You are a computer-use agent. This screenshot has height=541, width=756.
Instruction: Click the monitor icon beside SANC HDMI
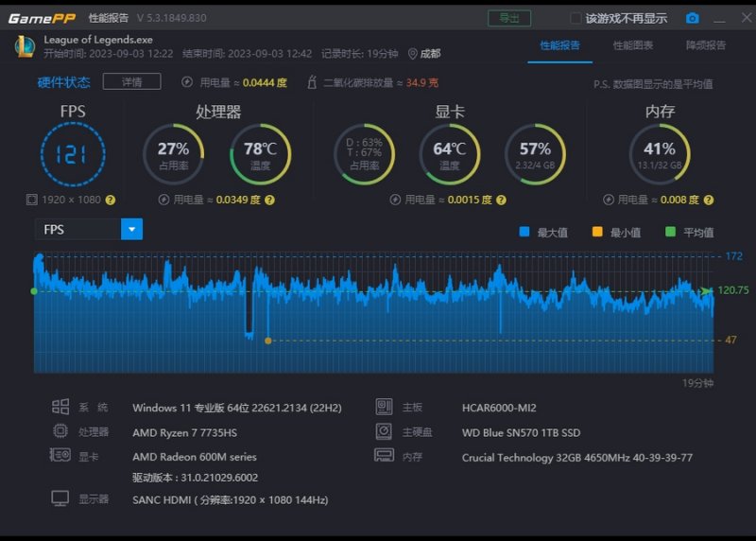(x=60, y=498)
